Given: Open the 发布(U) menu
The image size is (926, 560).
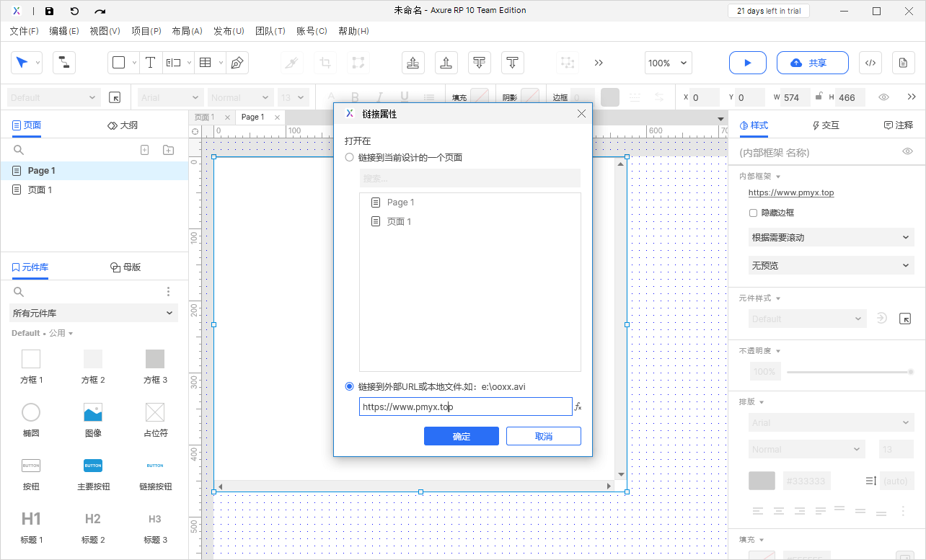Looking at the screenshot, I should tap(229, 31).
